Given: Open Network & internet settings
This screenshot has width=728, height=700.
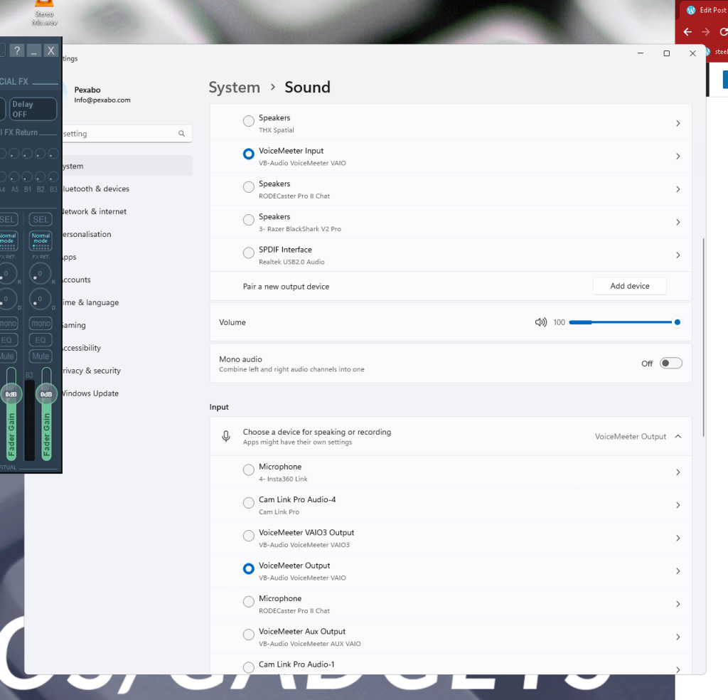Looking at the screenshot, I should 127,211.
